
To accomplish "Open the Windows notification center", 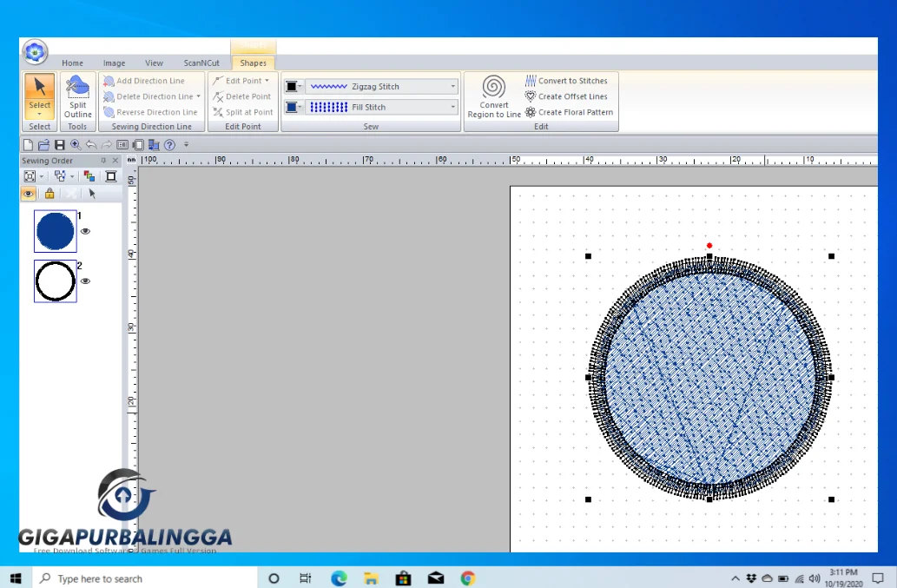I will pyautogui.click(x=878, y=578).
